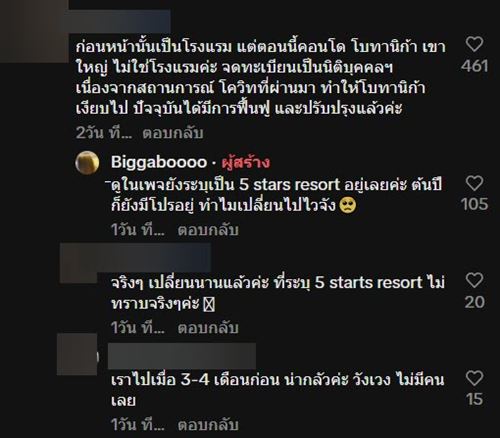Tap heart on comment with 20 likes
The width and height of the screenshot is (500, 438).
tap(474, 280)
